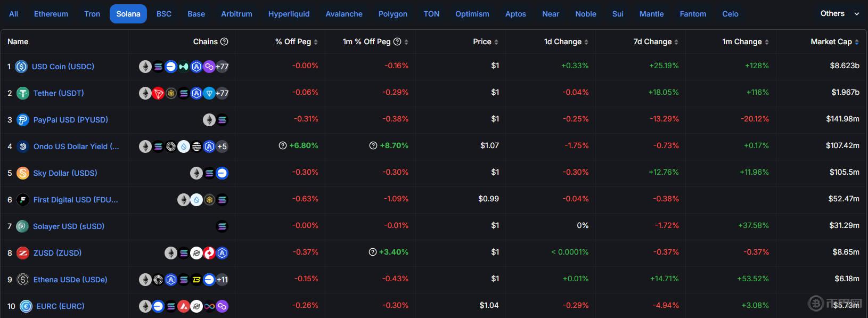Switch to the Sui tab
The height and width of the screenshot is (318, 868).
click(x=618, y=14)
